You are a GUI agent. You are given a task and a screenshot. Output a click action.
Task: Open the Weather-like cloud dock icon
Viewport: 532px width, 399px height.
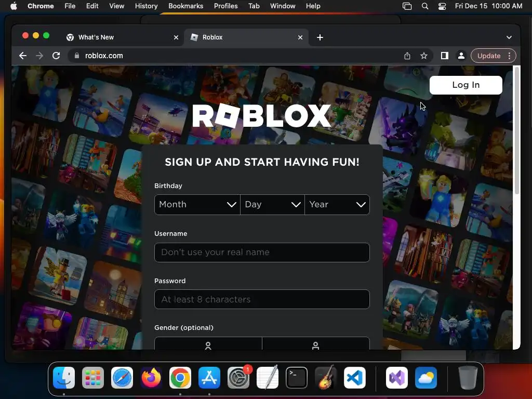(x=426, y=378)
